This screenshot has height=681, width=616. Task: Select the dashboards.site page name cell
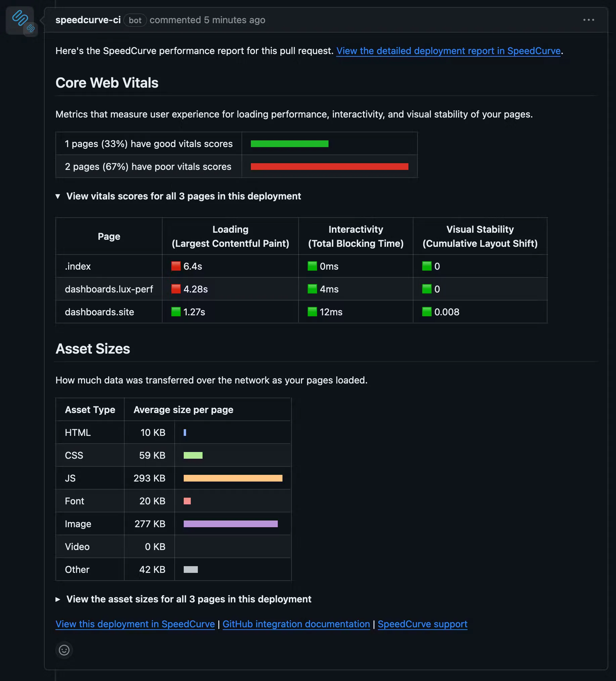click(99, 312)
